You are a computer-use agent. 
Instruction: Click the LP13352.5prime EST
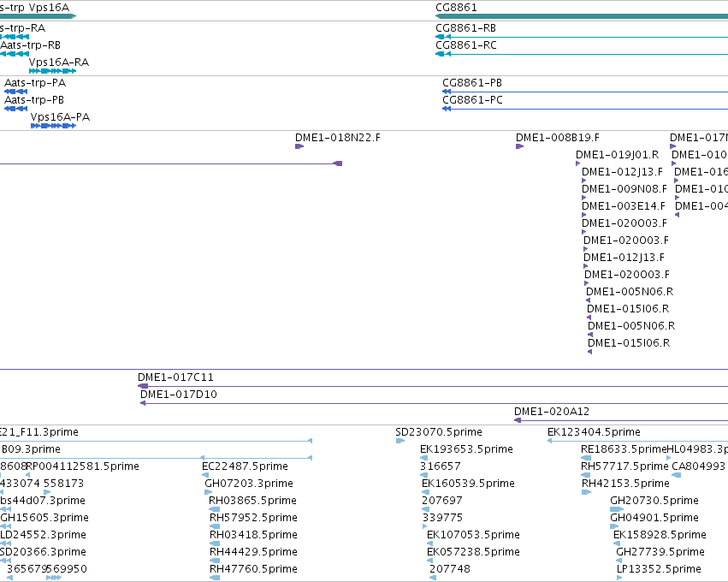[619, 578]
